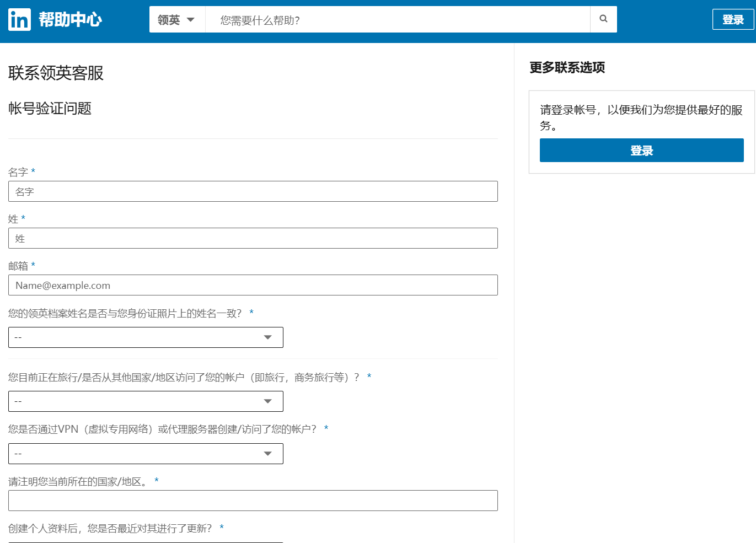Click the 创建个人资料后 question label
Screen dimensions: 756x543
tap(110, 528)
